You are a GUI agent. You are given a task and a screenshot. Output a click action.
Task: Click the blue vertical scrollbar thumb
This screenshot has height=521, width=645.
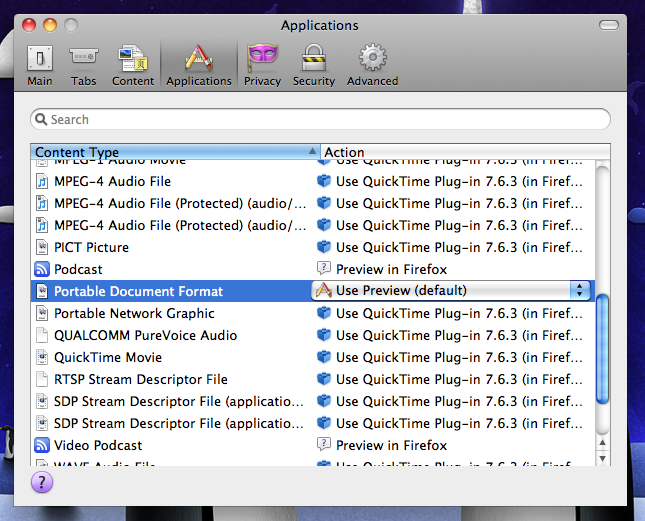[x=603, y=349]
